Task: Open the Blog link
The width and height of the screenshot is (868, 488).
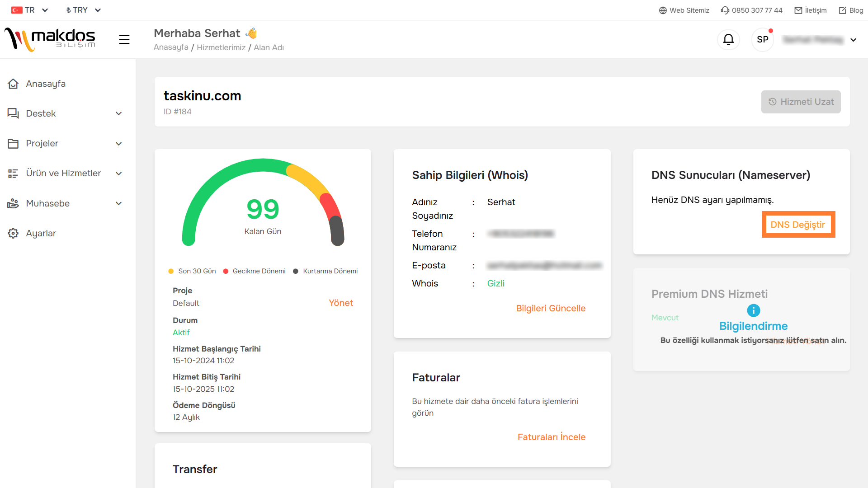Action: 851,10
